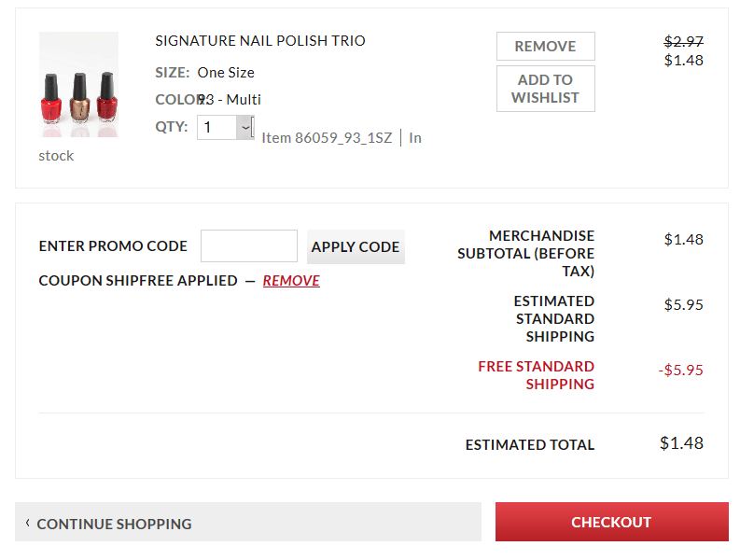Remove the applied SHIPFREE coupon

point(291,281)
